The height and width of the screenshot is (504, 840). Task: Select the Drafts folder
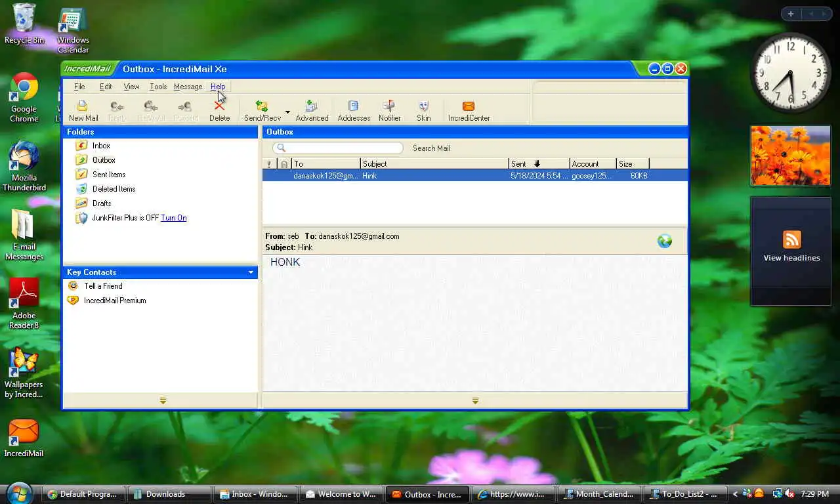(x=102, y=203)
